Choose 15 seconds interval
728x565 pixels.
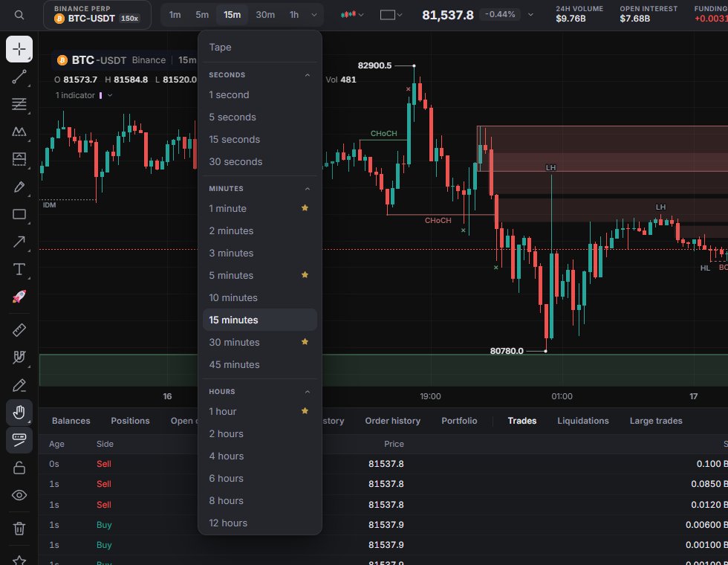click(260, 140)
